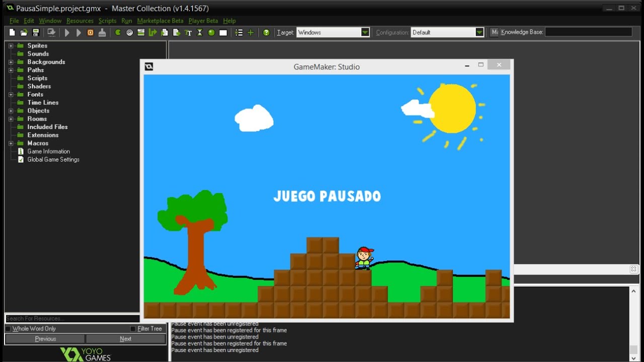Screen dimensions: 644x362
Task: Select the Extensions folder in resource tree
Action: click(43, 135)
